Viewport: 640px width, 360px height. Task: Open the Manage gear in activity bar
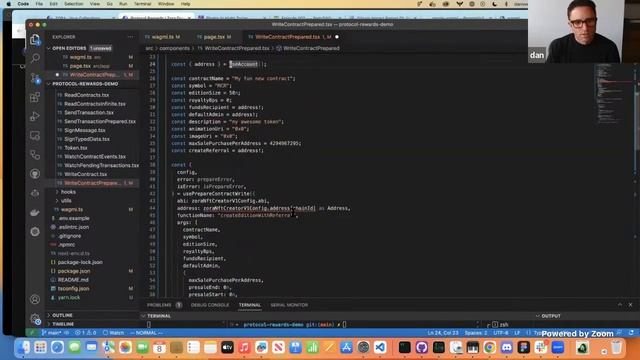point(35,318)
